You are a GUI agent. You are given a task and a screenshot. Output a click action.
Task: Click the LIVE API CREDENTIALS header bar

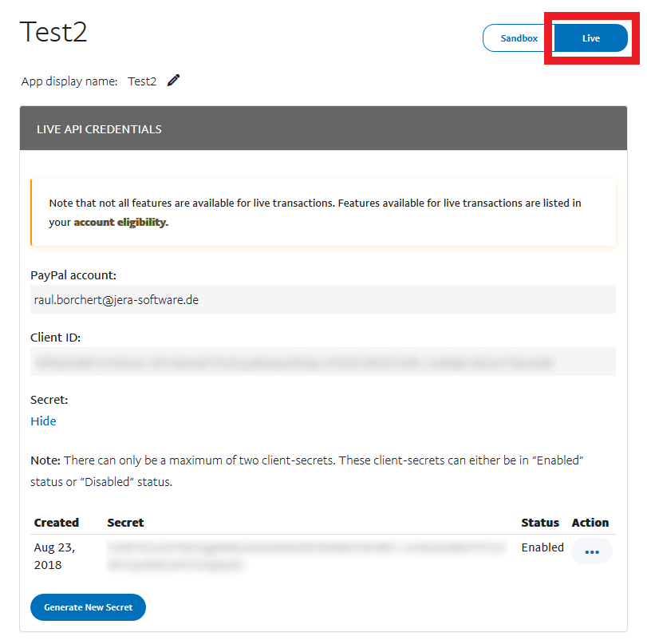point(322,128)
